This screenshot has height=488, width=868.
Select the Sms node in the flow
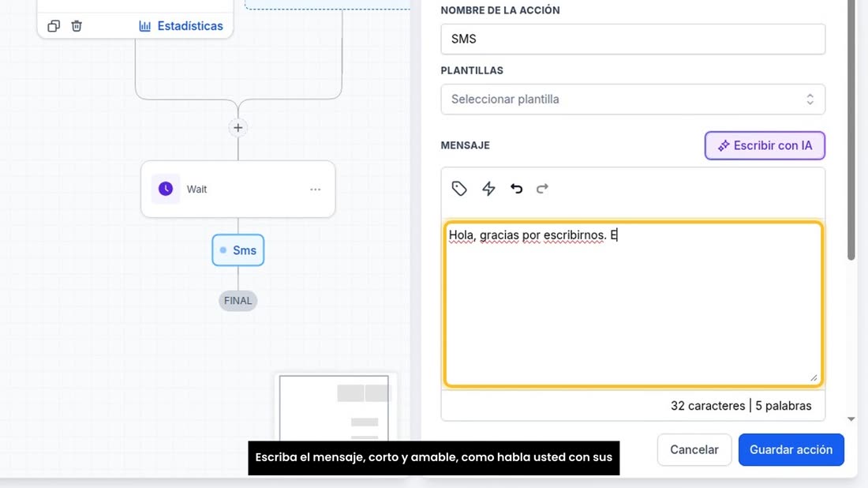(x=238, y=250)
